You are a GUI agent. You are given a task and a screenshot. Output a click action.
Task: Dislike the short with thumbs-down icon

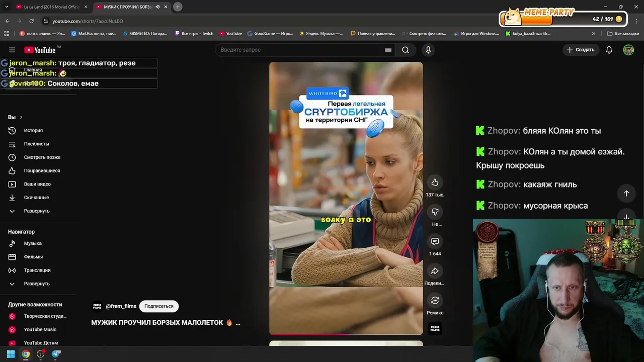click(435, 212)
